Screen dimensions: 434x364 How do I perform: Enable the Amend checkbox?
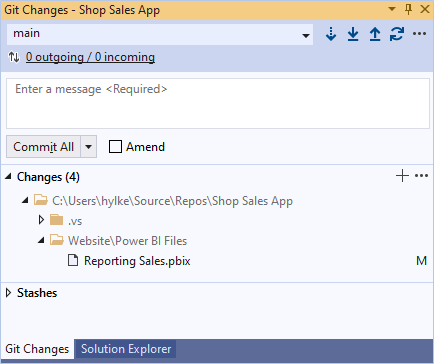click(115, 147)
